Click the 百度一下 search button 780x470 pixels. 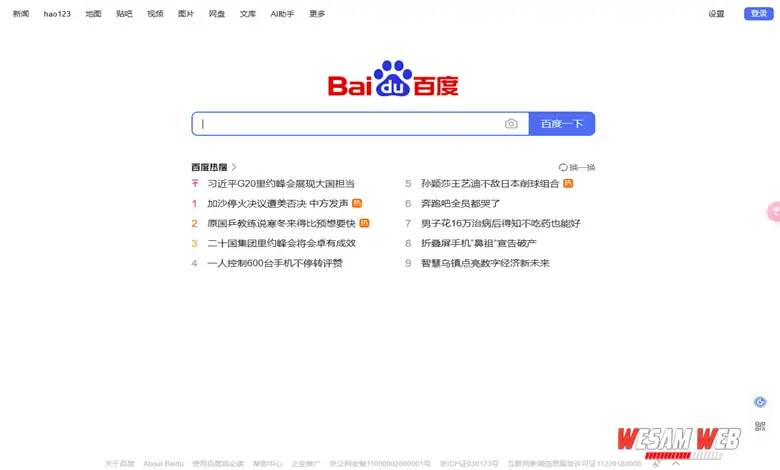(562, 124)
